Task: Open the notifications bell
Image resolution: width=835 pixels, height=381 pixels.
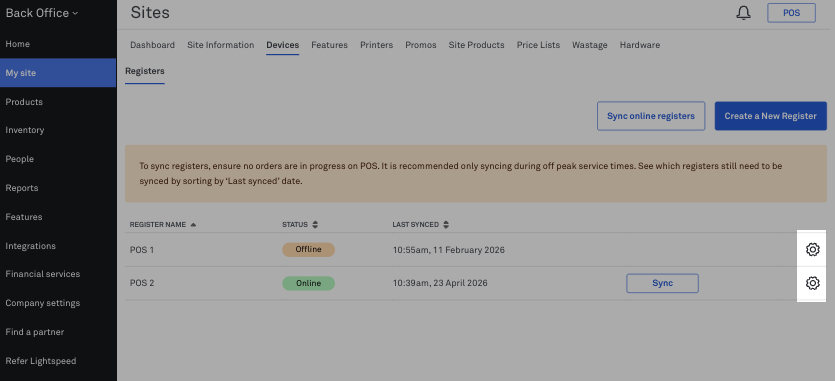Action: pyautogui.click(x=743, y=13)
